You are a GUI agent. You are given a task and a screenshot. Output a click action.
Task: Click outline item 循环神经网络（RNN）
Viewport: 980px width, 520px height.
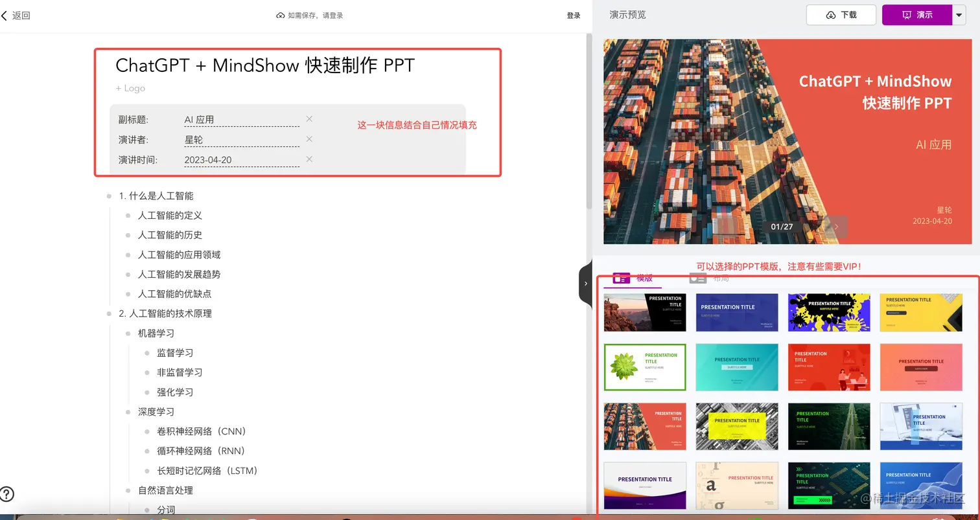202,451
